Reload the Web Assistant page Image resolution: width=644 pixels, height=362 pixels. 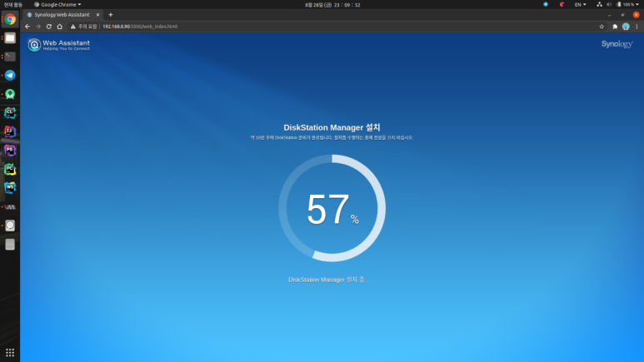pyautogui.click(x=49, y=27)
